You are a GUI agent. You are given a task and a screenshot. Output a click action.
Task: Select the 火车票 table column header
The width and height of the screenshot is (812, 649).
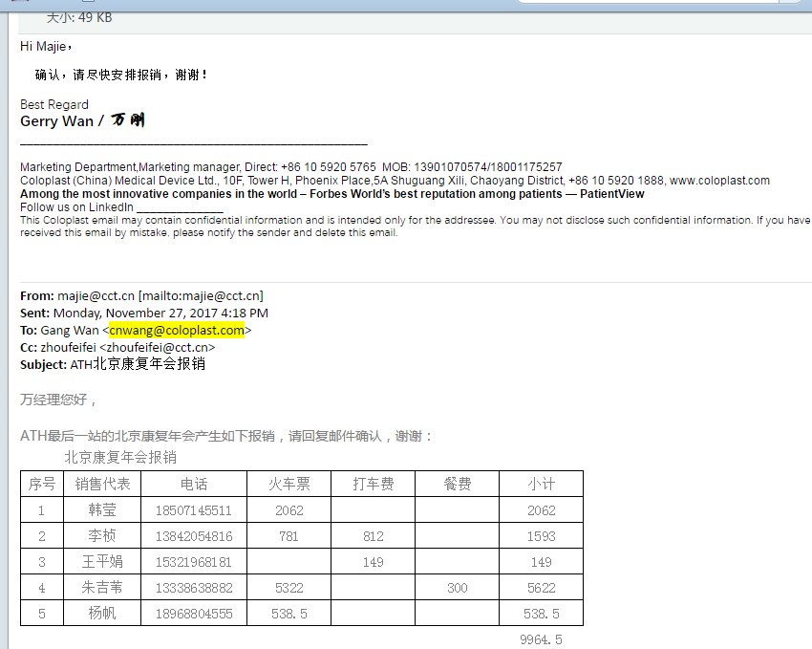(x=288, y=484)
